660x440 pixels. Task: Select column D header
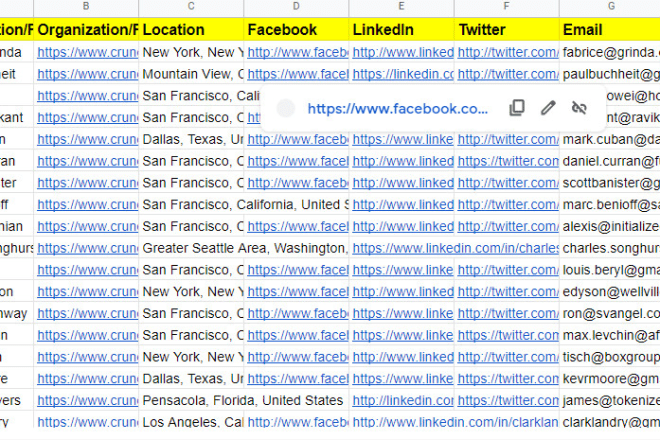pyautogui.click(x=296, y=6)
